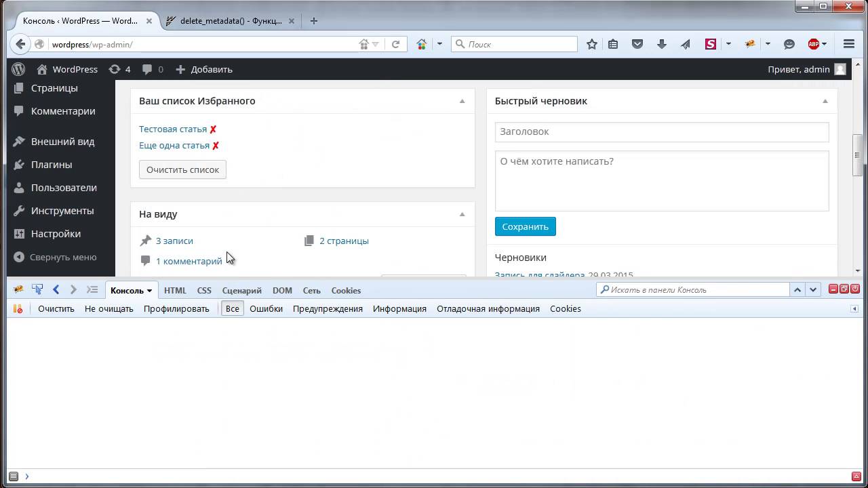The image size is (868, 488).
Task: Click the page vertical scrollbar thumb
Action: click(x=857, y=156)
